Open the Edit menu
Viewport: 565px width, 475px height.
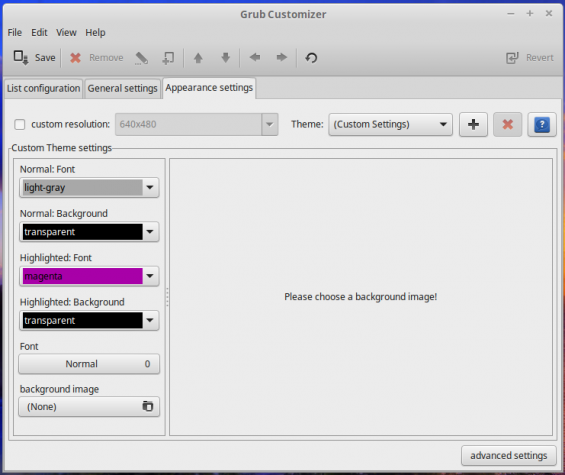click(39, 32)
